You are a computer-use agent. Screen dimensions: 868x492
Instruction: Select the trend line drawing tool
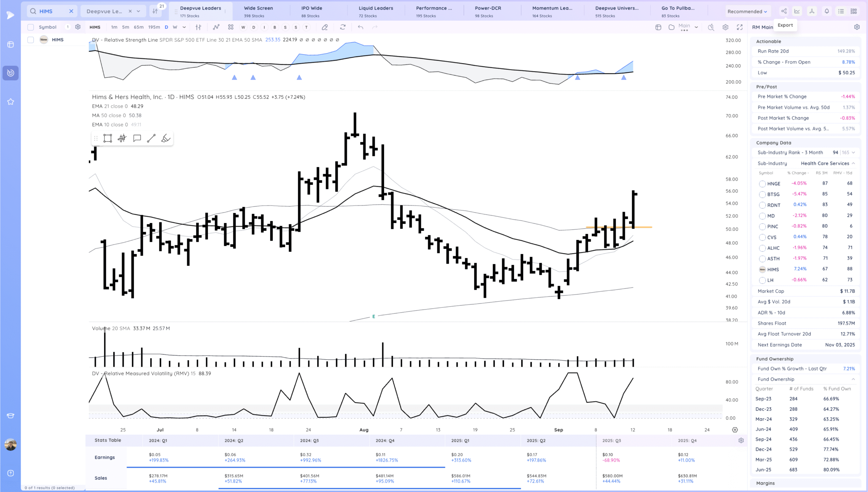pos(151,138)
